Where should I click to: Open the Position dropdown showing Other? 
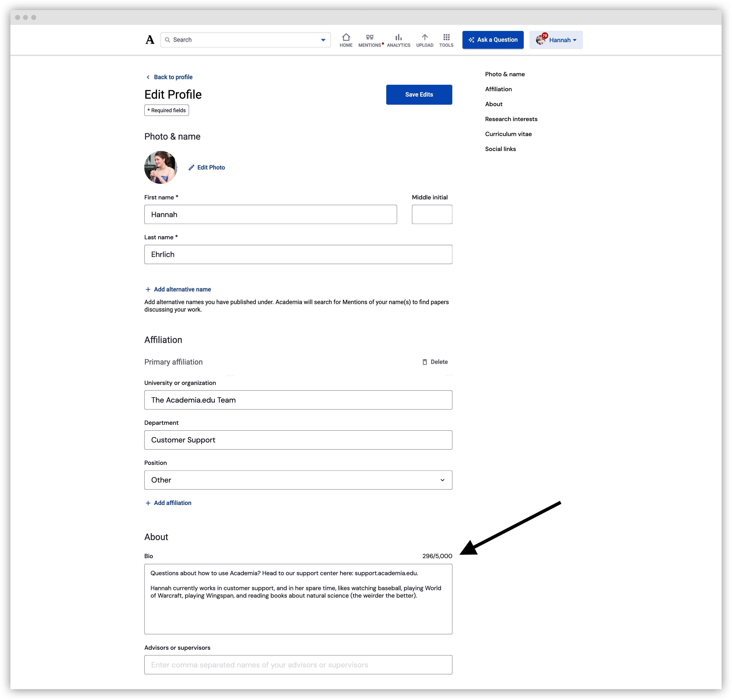coord(298,480)
